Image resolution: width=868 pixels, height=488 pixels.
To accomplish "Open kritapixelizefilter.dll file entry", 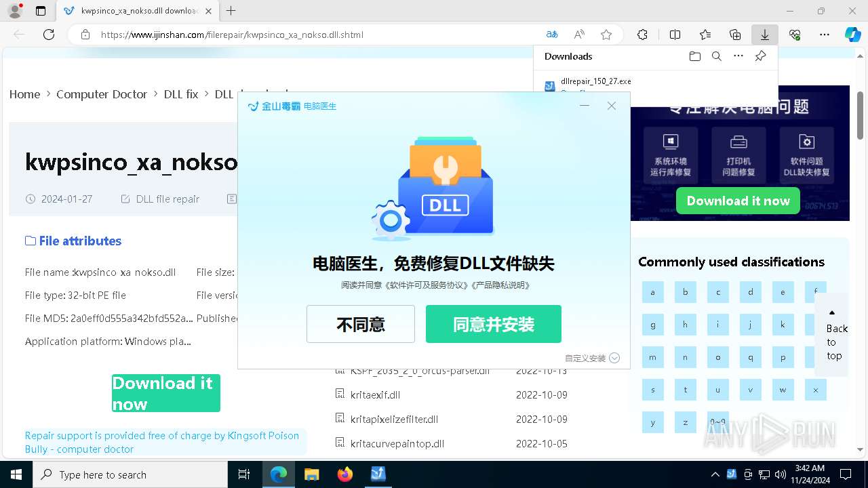I will [394, 419].
